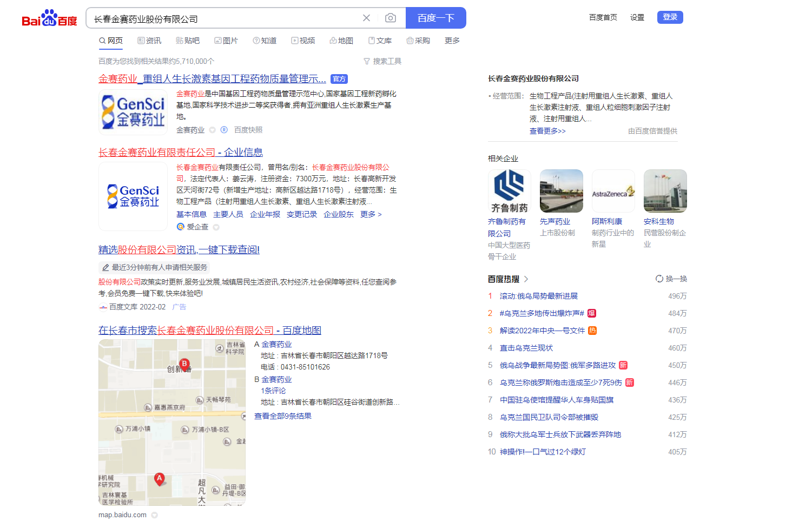This screenshot has height=521, width=812.
Task: Click 更多 > in company info result
Action: coord(371,214)
